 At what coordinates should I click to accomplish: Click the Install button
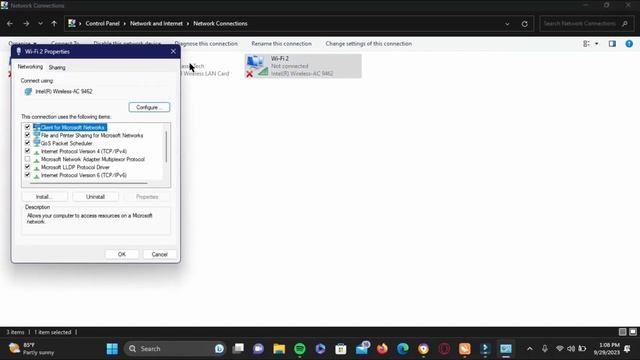44,197
